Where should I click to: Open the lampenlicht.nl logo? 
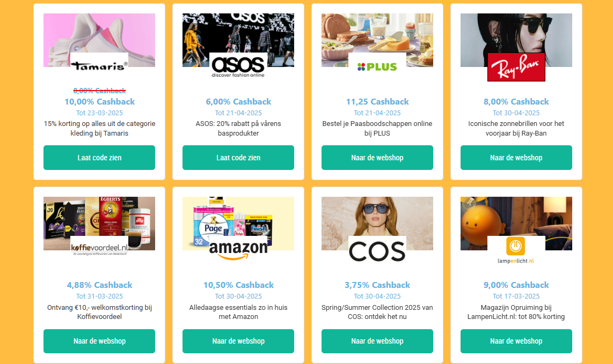pos(516,250)
